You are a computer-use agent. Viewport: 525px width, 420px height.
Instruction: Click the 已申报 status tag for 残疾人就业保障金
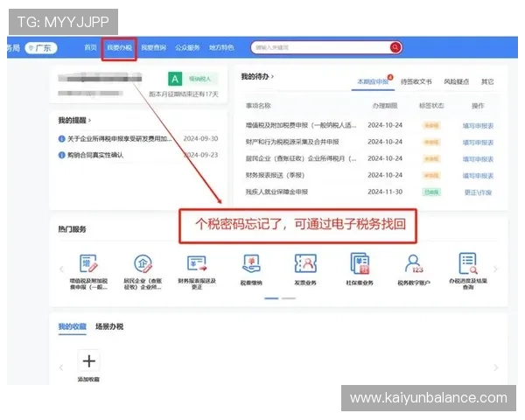pos(431,192)
